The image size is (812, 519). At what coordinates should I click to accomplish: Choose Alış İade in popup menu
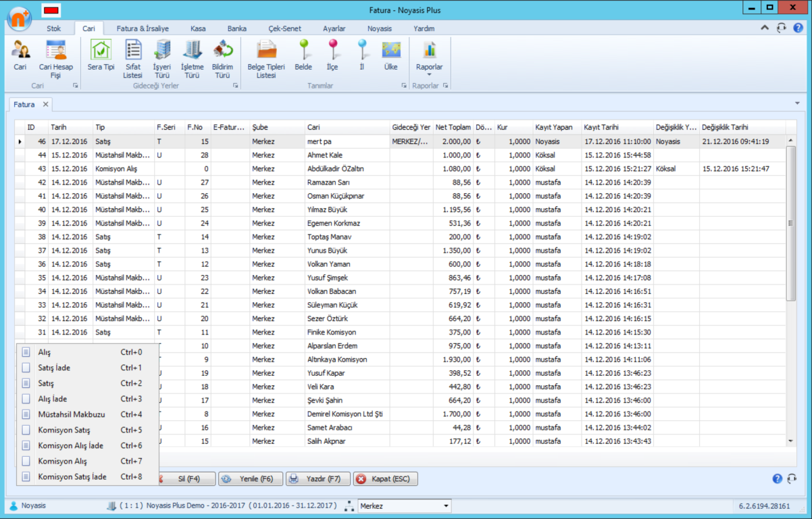[x=88, y=399]
